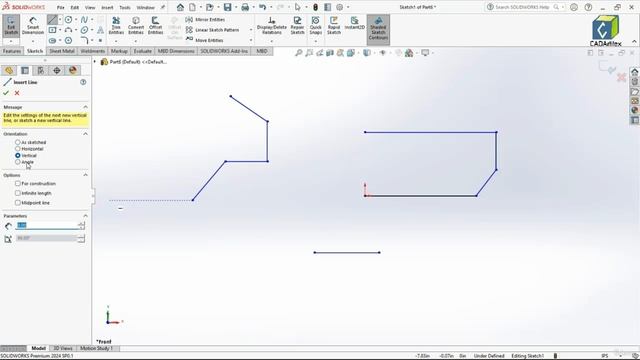Click the Exit Sketch button
The width and height of the screenshot is (640, 360).
point(11,26)
